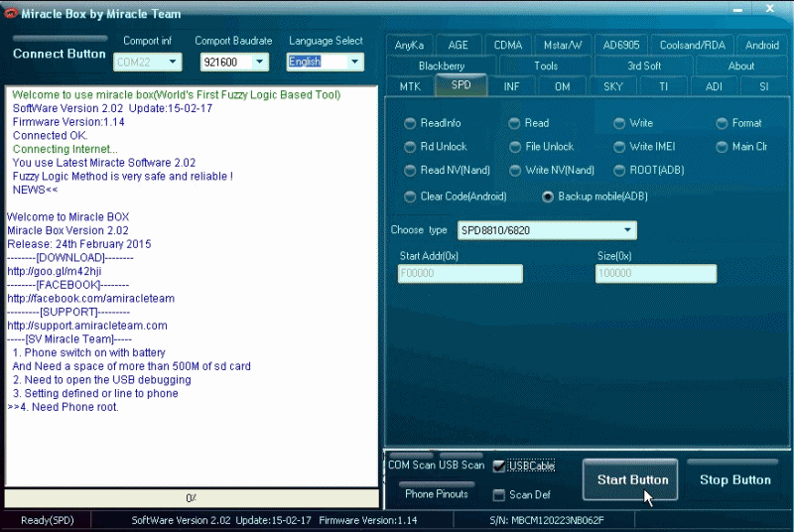Switch to the AnyKa tab
The height and width of the screenshot is (532, 794).
[409, 45]
